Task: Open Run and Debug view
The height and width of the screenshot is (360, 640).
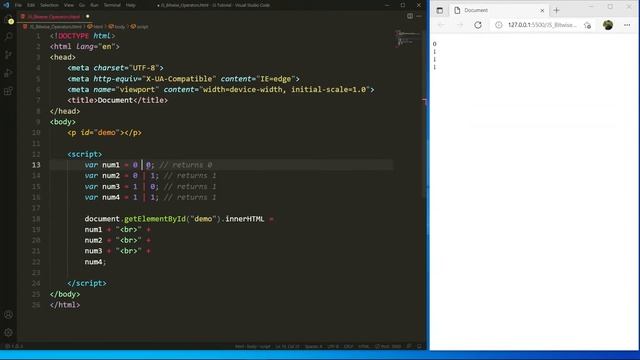Action: pyautogui.click(x=9, y=73)
